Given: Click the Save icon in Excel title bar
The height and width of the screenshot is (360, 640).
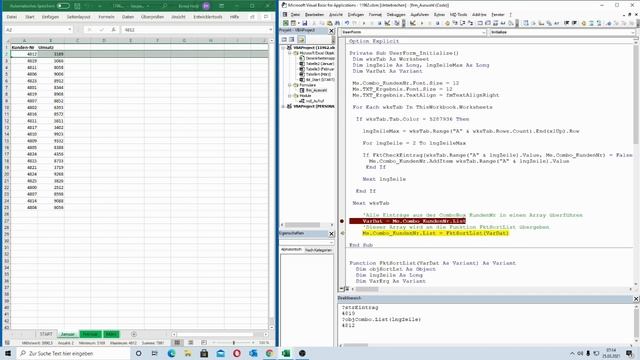Looking at the screenshot, I should tap(77, 6).
